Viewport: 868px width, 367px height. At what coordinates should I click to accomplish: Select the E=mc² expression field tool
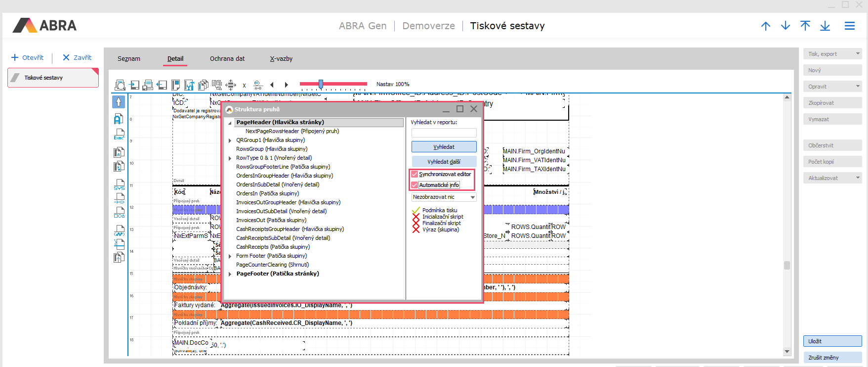[119, 135]
